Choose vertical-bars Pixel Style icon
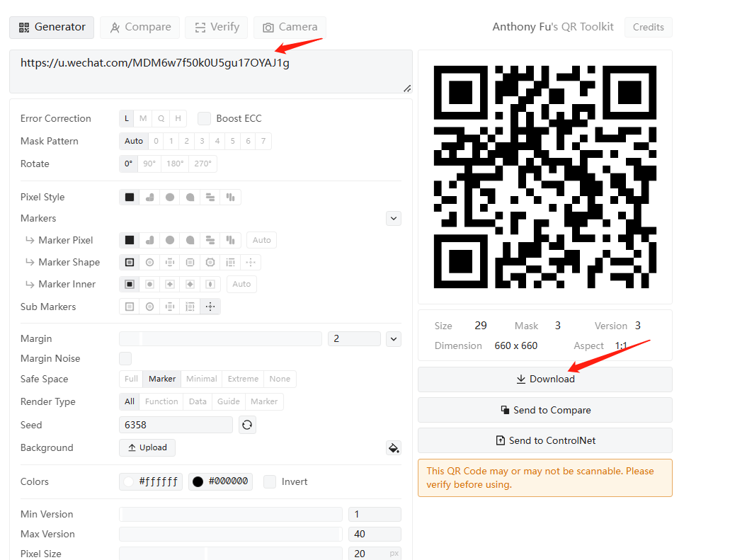Screen dimensions: 747x560 coord(231,197)
